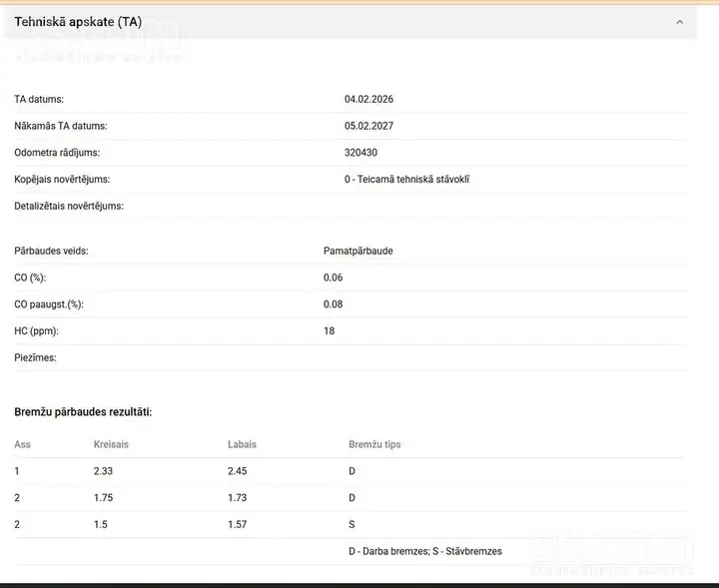Screen dimensions: 719x588
Task: Click the Labais column header
Action: pyautogui.click(x=242, y=444)
